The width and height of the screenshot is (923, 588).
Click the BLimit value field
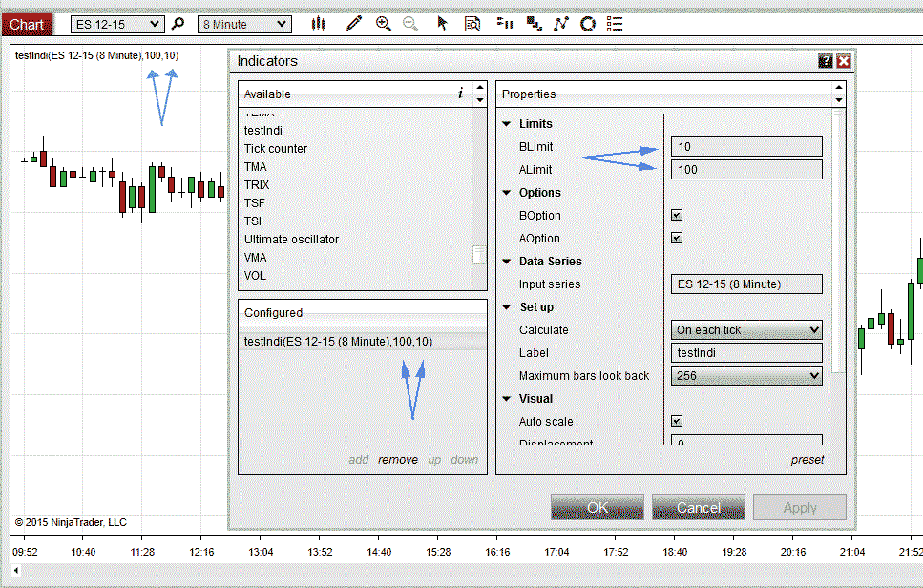[746, 147]
